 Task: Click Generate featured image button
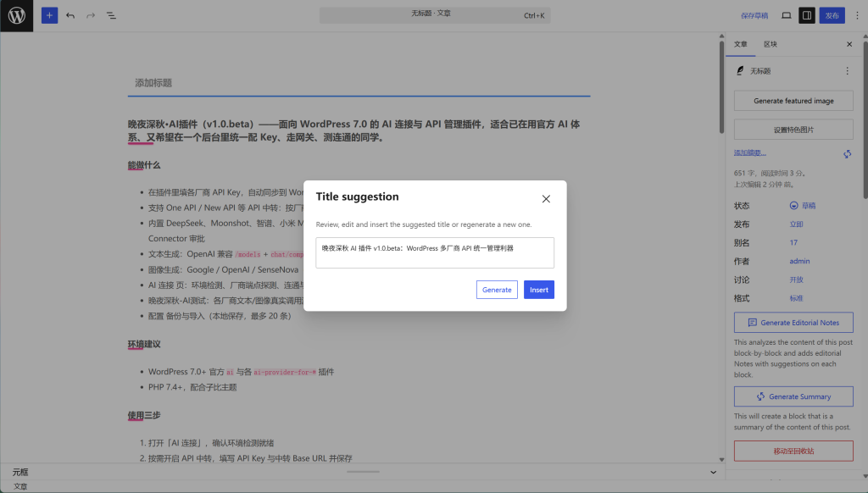(x=793, y=101)
